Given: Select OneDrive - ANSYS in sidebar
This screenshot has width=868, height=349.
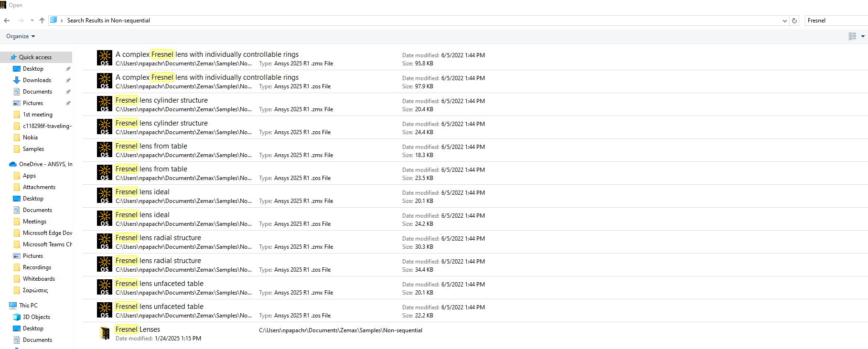Looking at the screenshot, I should (x=45, y=164).
